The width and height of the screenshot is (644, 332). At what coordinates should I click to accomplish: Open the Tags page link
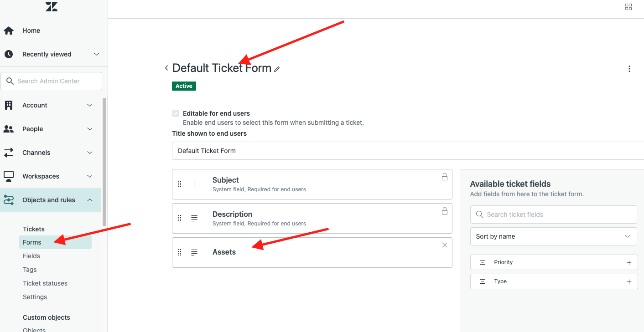[30, 270]
